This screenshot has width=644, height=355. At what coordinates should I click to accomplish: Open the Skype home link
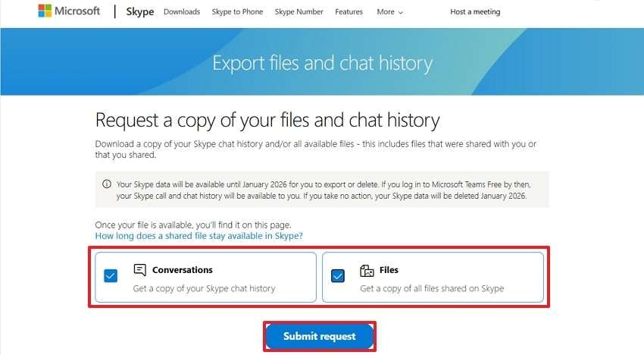click(139, 11)
